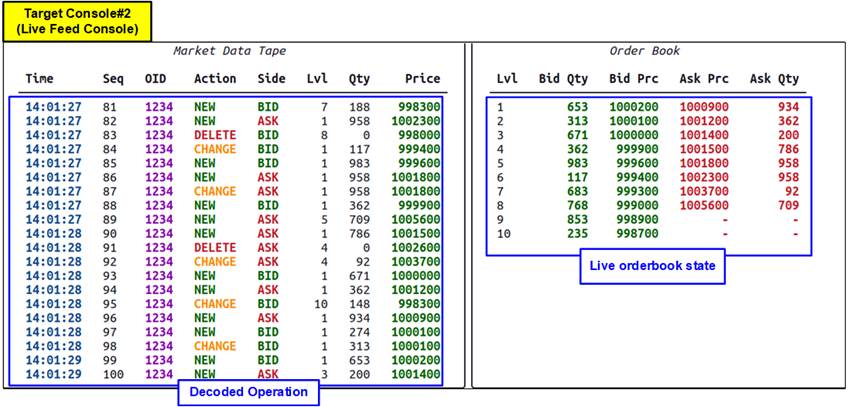This screenshot has height=407, width=848.
Task: Click the Order Book panel title
Action: 647,51
